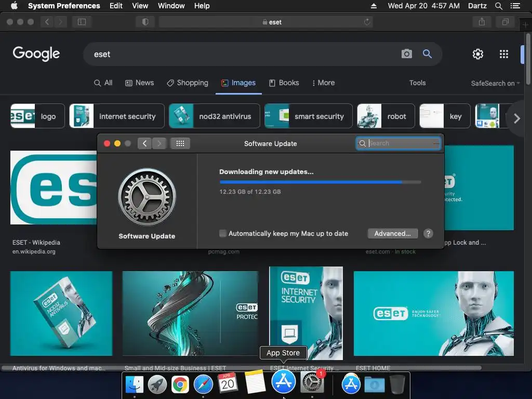Open the Advanced... options
The image size is (532, 399).
pos(393,233)
